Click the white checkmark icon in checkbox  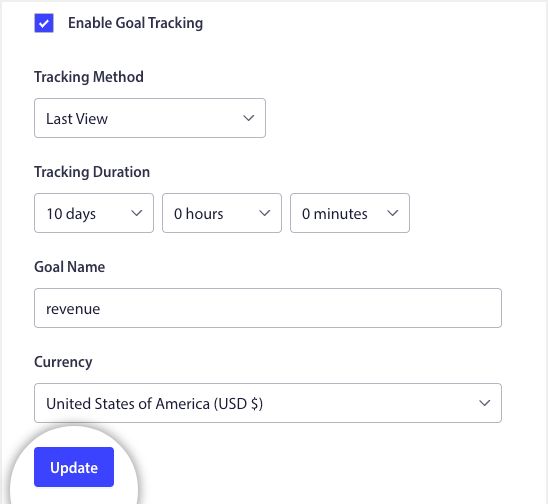pos(44,24)
